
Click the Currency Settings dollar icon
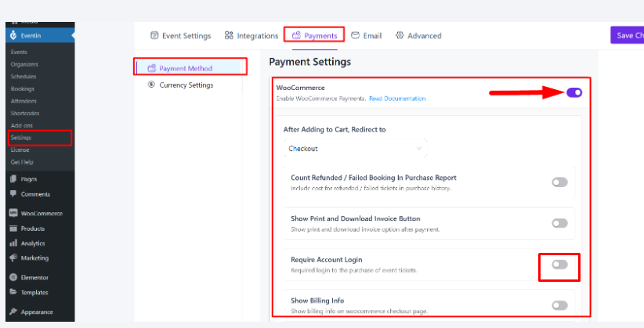click(x=151, y=85)
